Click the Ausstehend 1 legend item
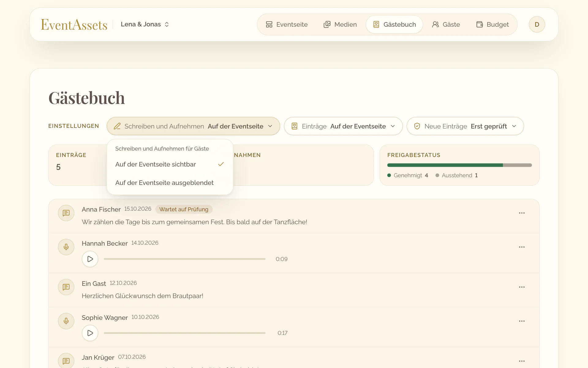Screen dimensions: 588x368 [x=457, y=175]
